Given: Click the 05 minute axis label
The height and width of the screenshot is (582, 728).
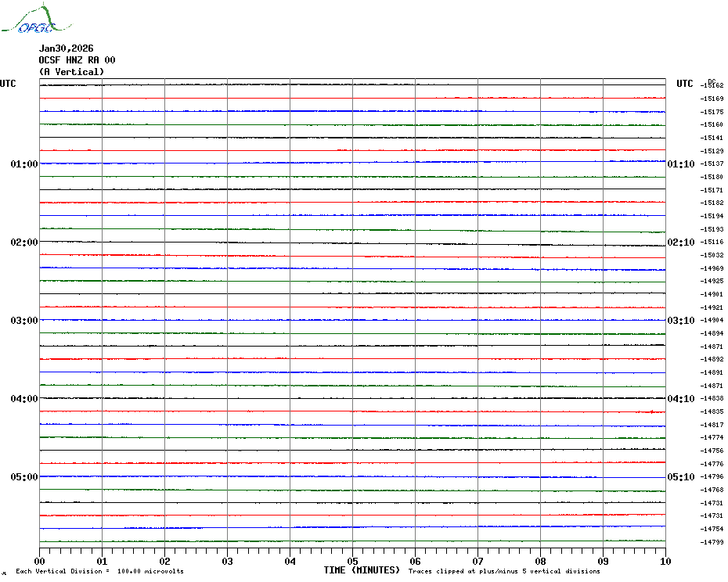Looking at the screenshot, I should pyautogui.click(x=353, y=561).
